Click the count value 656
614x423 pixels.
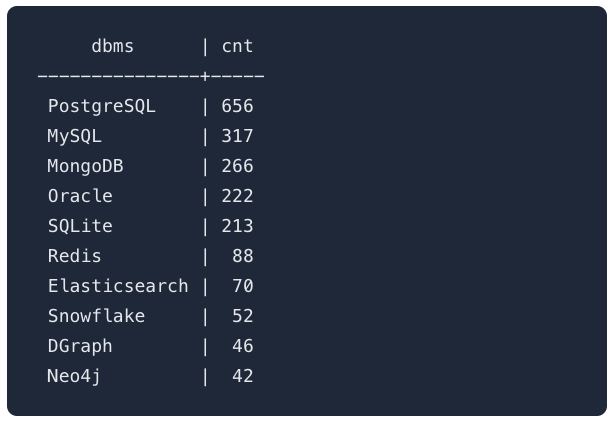click(237, 106)
